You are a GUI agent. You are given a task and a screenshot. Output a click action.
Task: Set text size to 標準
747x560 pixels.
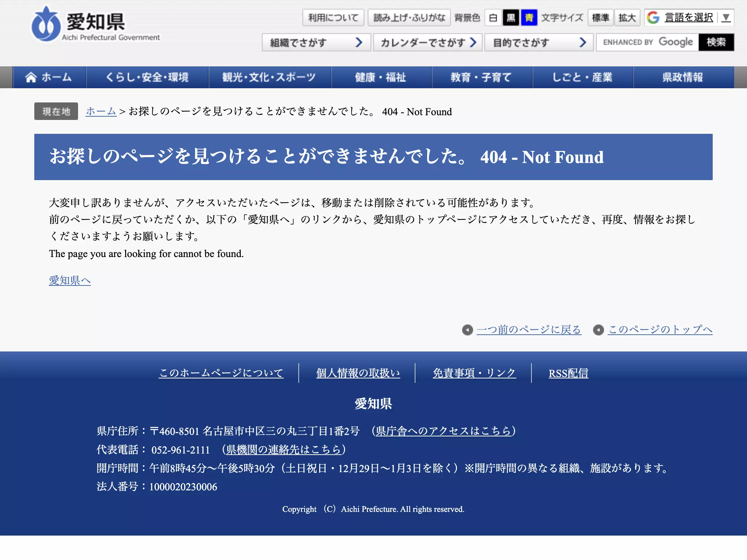point(600,17)
